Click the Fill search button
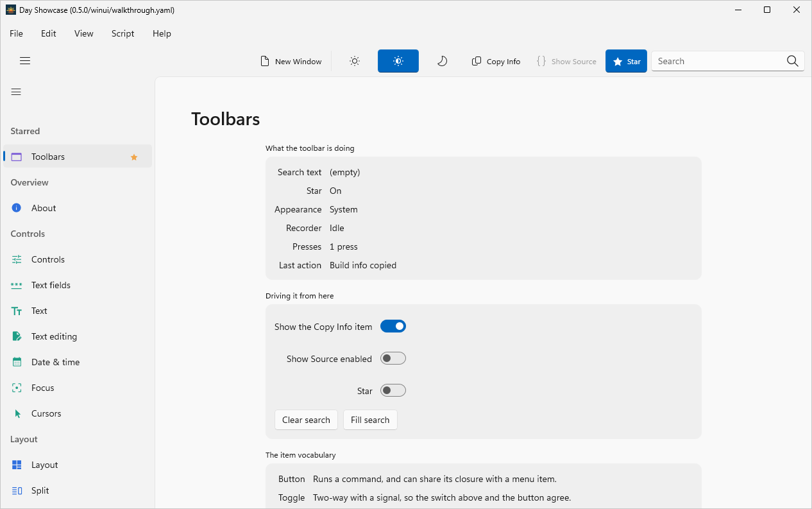812x509 pixels. (x=370, y=420)
